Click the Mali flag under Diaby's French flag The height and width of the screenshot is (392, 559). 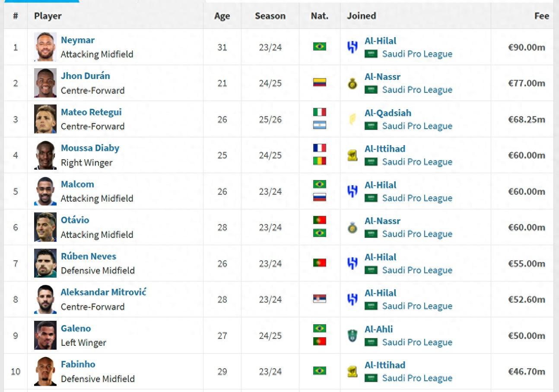(x=319, y=161)
